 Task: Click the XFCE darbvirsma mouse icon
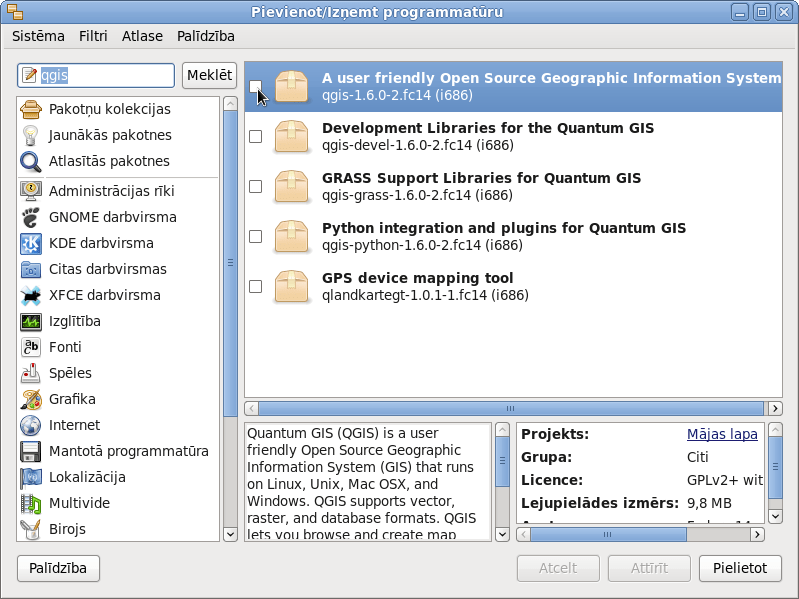coord(31,295)
